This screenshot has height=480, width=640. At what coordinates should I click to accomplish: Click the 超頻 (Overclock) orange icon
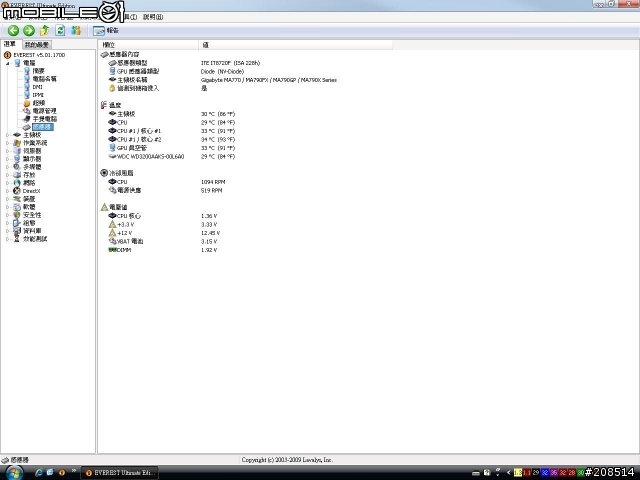[x=27, y=103]
